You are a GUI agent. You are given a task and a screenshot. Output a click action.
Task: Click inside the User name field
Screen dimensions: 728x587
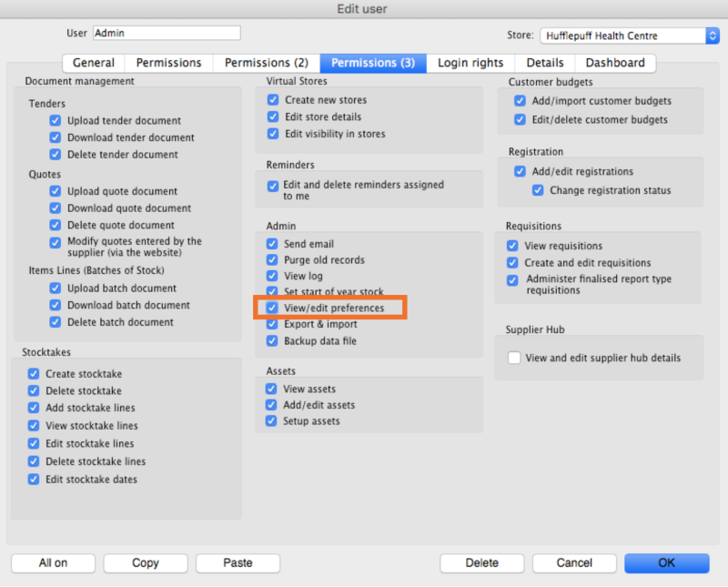point(167,32)
